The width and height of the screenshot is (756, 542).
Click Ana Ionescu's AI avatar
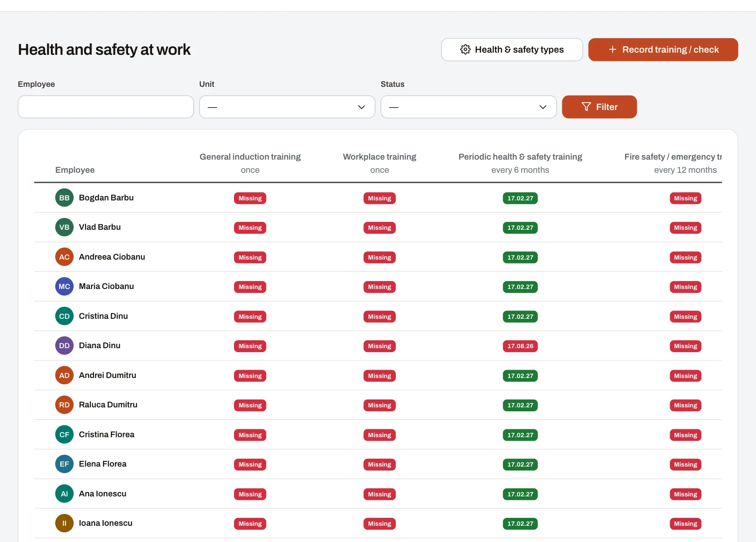click(x=64, y=494)
